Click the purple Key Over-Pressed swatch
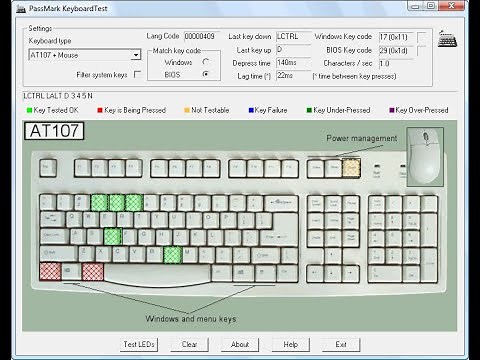This screenshot has width=480, height=360. click(x=392, y=110)
